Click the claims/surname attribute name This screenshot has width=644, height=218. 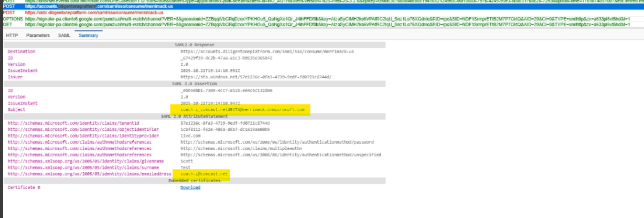coord(83,167)
